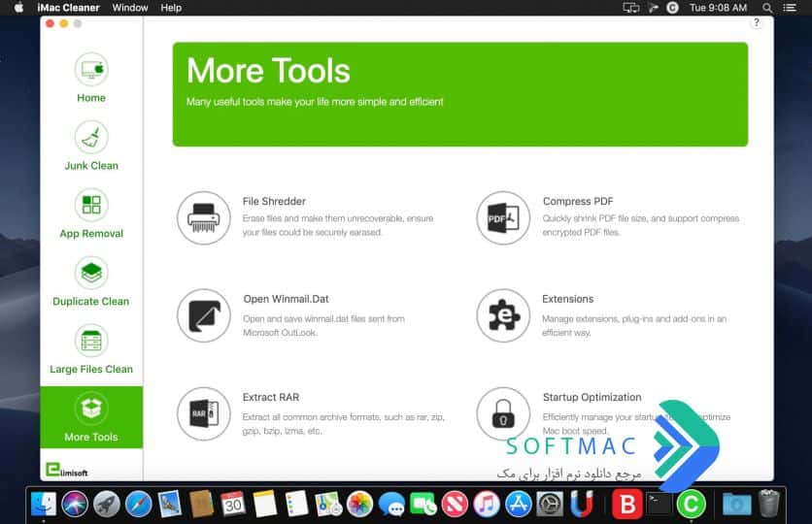The height and width of the screenshot is (524, 812).
Task: Select the Duplicate Clean label
Action: click(x=91, y=301)
